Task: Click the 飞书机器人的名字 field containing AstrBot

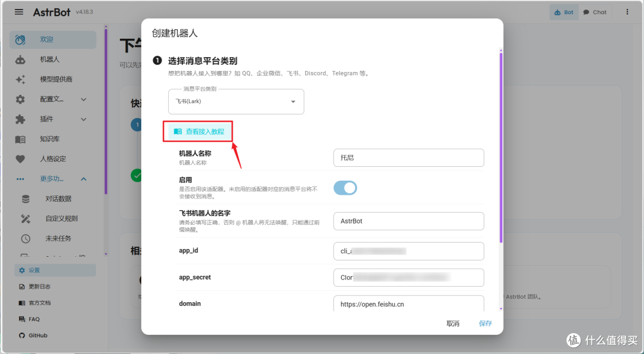Action: 408,221
